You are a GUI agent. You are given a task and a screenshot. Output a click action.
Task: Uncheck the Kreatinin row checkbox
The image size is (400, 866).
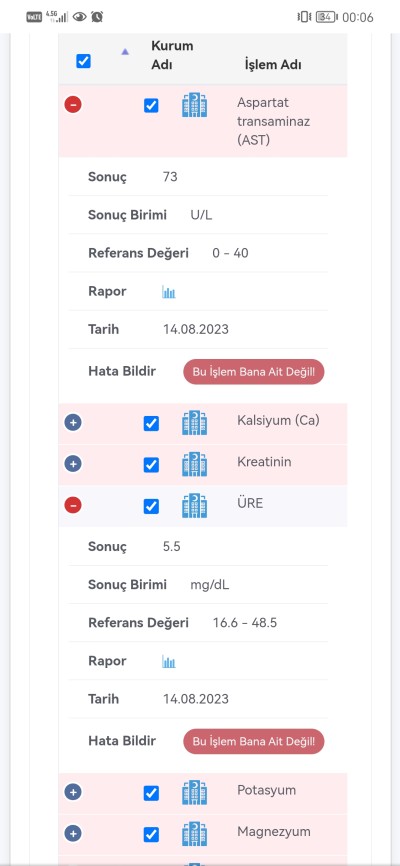pos(151,465)
